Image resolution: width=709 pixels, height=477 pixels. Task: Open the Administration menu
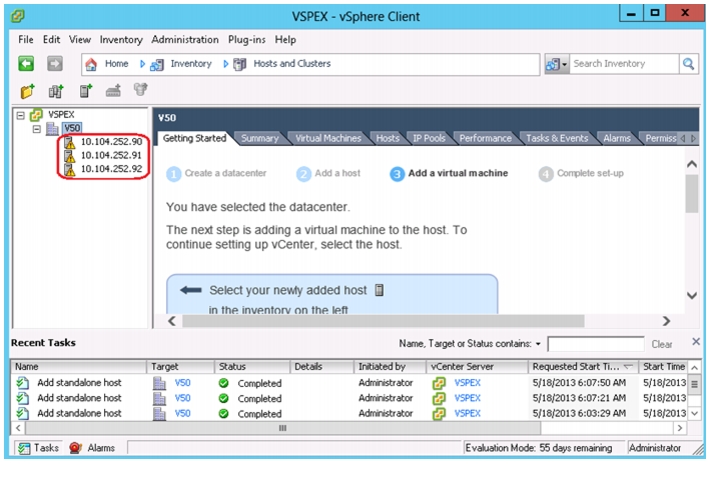point(184,40)
